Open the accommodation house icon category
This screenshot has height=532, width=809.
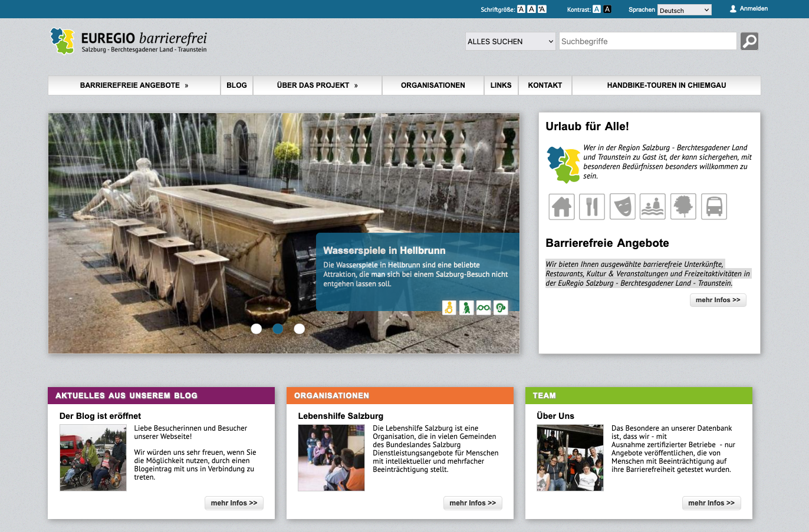point(561,207)
